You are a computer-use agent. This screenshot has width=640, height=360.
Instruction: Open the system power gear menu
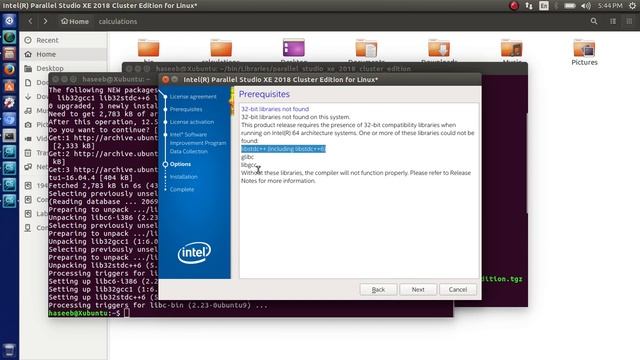click(x=632, y=6)
